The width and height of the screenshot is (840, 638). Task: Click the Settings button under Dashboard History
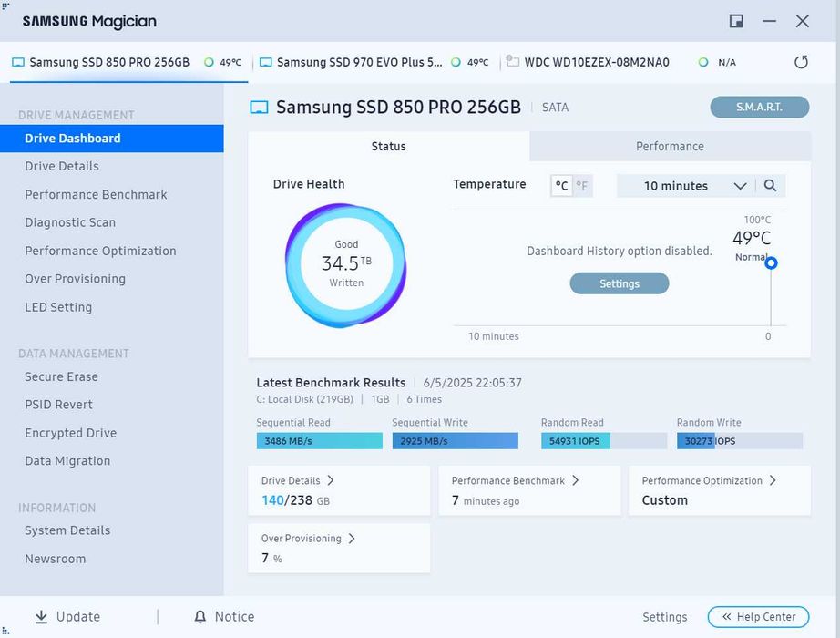tap(620, 283)
